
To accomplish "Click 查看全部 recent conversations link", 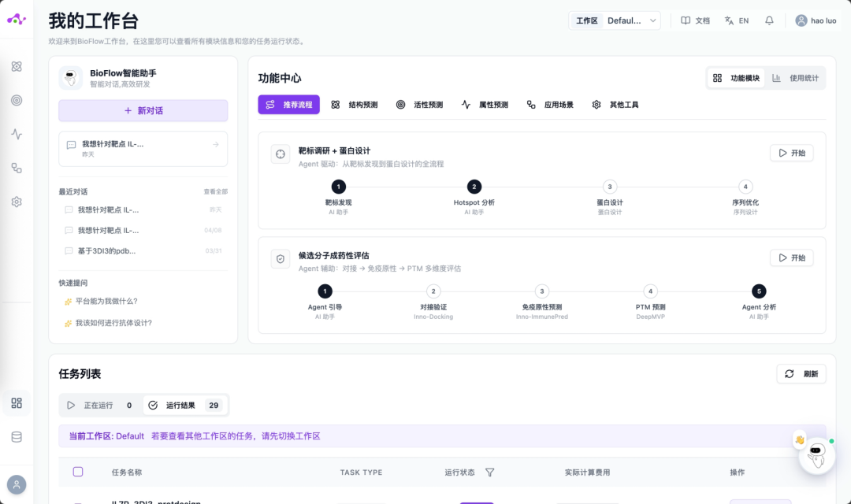I will pyautogui.click(x=215, y=191).
